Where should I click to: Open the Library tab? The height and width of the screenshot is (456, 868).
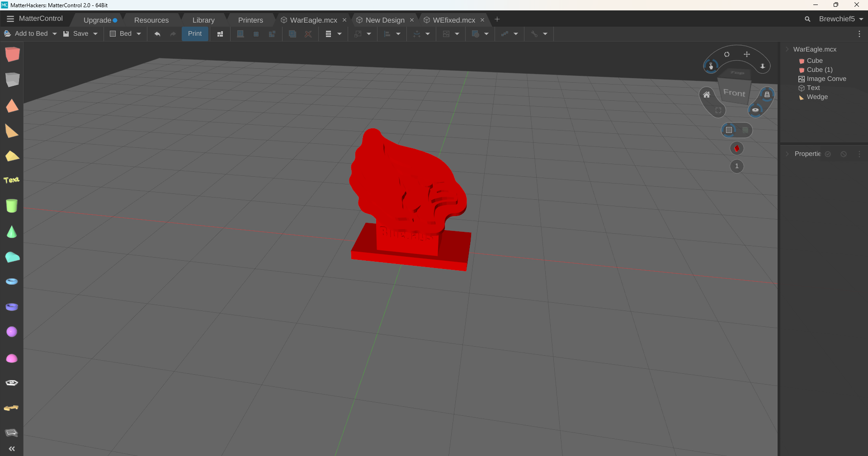(203, 20)
